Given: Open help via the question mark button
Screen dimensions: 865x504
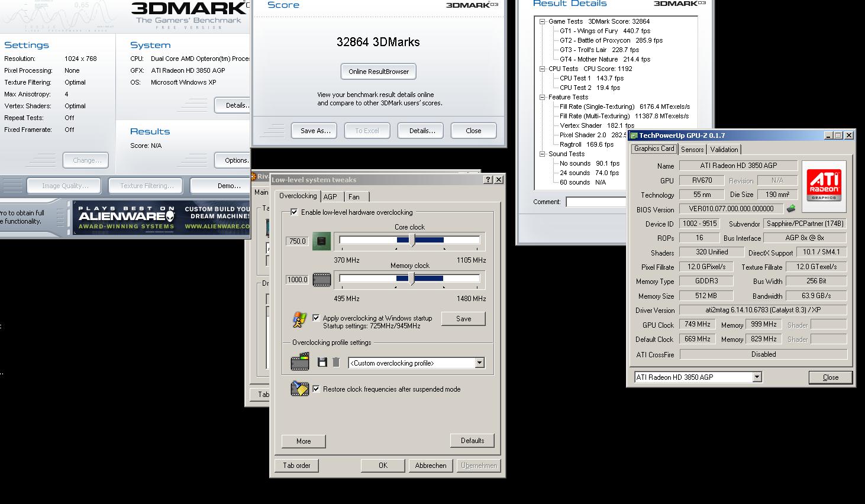Looking at the screenshot, I should [488, 180].
